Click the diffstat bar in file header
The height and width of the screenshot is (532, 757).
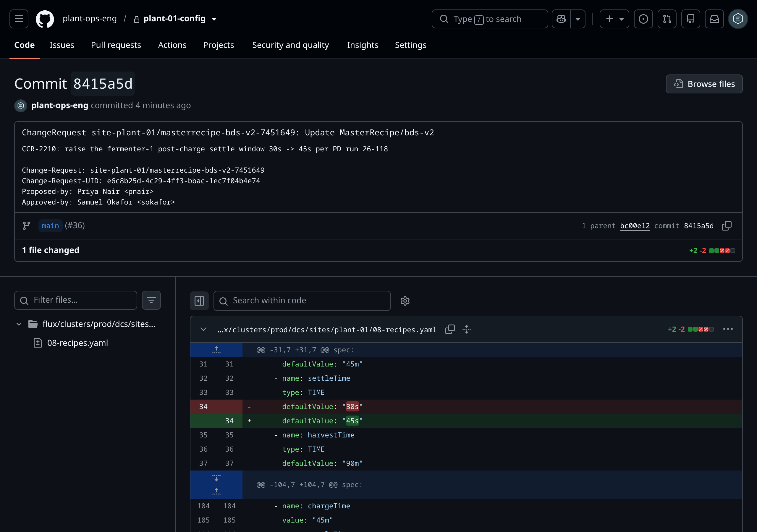point(701,329)
